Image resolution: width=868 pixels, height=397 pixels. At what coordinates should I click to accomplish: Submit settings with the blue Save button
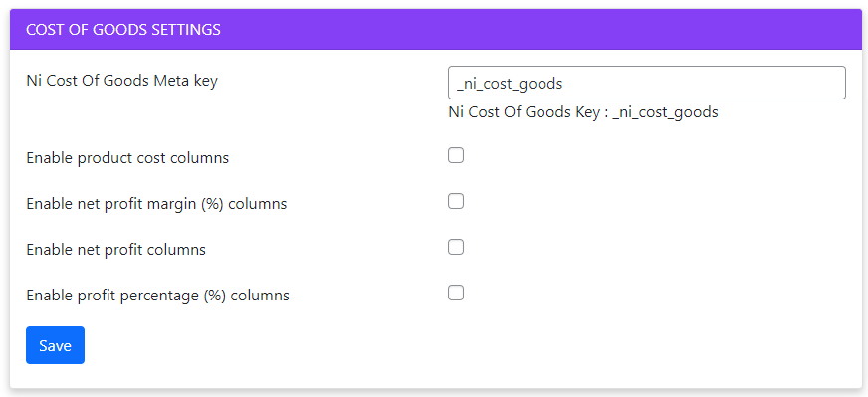coord(55,345)
